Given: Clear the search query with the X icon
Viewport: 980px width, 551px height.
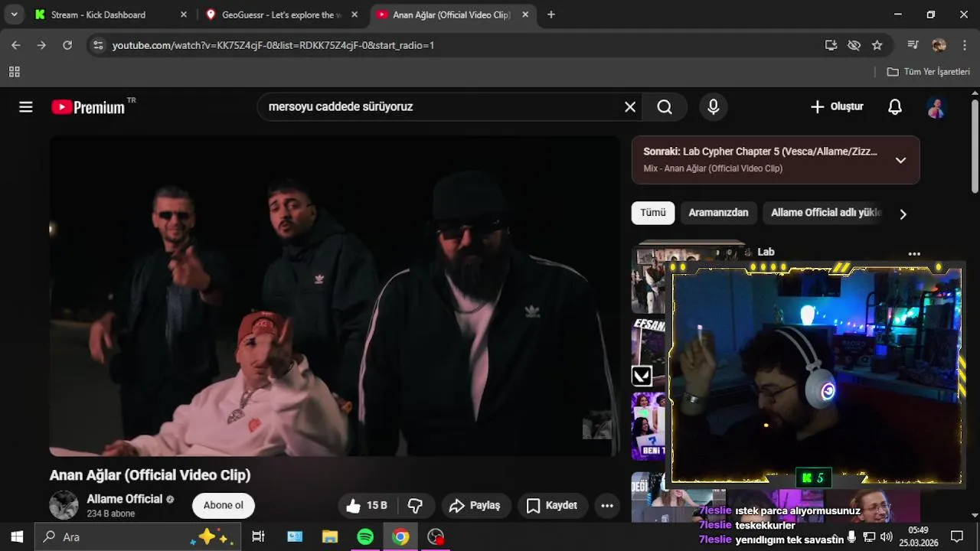Looking at the screenshot, I should [x=630, y=107].
